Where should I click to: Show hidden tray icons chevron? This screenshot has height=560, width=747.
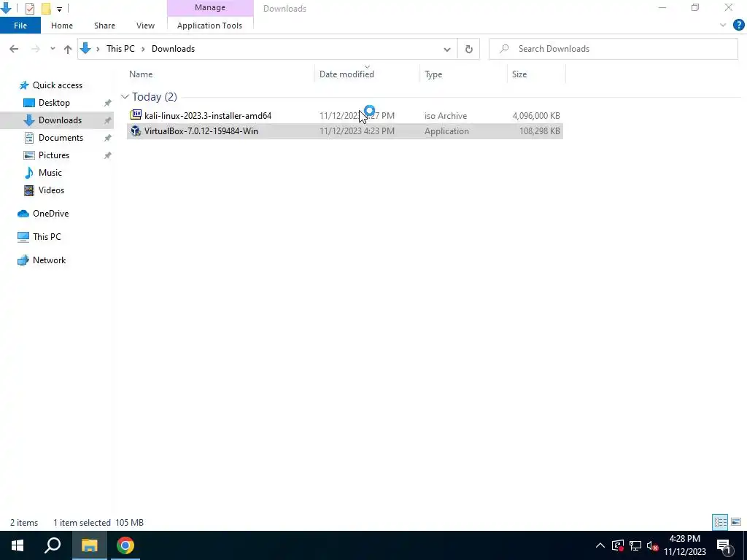[x=600, y=545]
